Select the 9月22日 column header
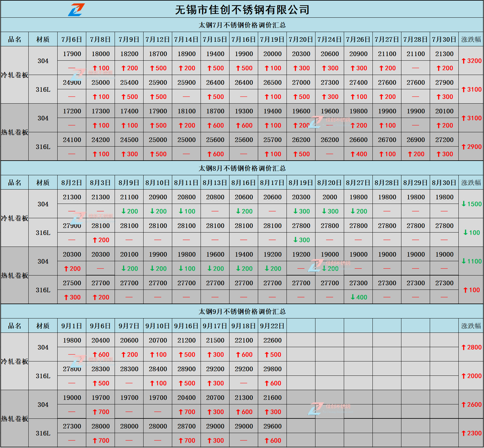Viewport: 484px width, 448px height. [x=272, y=326]
